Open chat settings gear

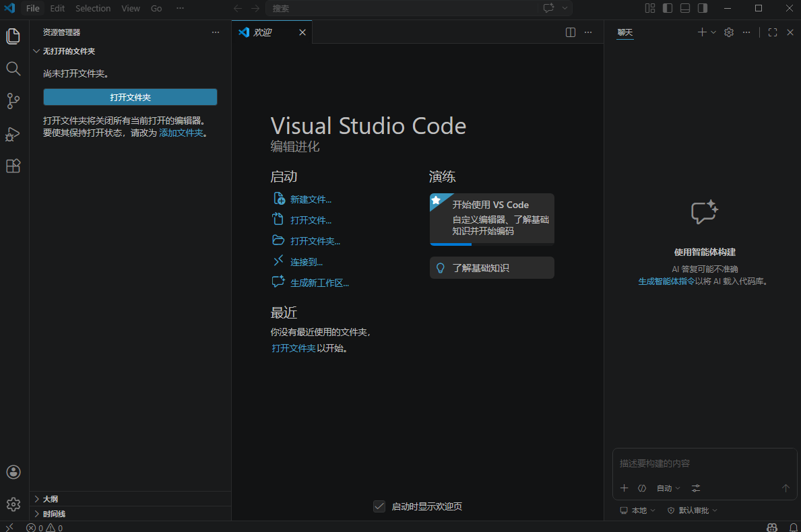click(x=729, y=32)
